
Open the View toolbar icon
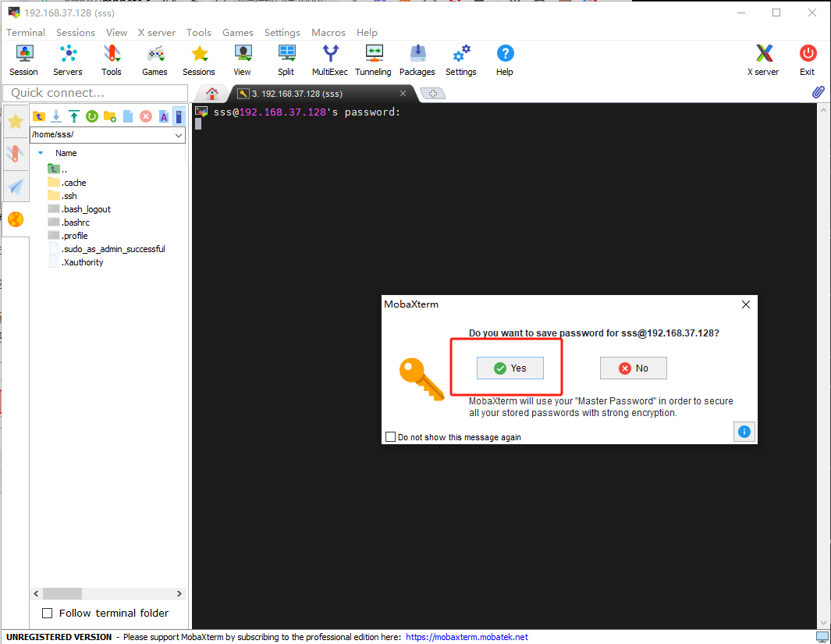[x=242, y=60]
